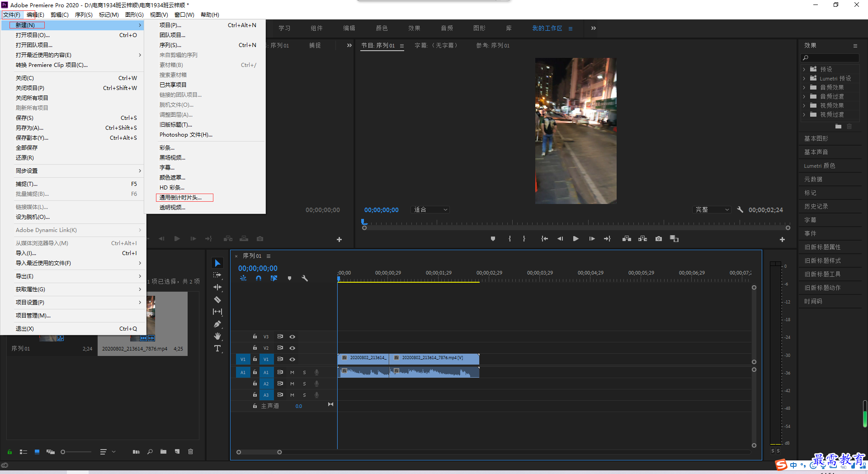Delete selected item with project trash icon
Viewport: 868px width, 474px height.
(190, 451)
